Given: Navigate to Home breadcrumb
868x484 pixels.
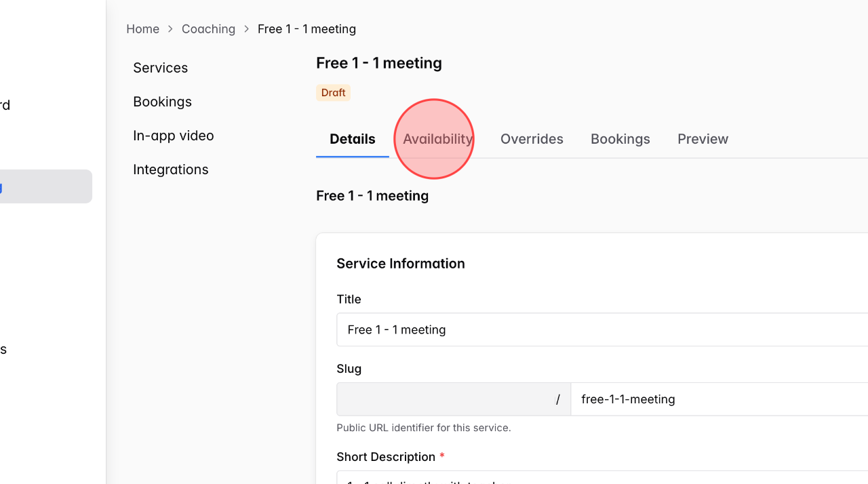Looking at the screenshot, I should tap(142, 29).
